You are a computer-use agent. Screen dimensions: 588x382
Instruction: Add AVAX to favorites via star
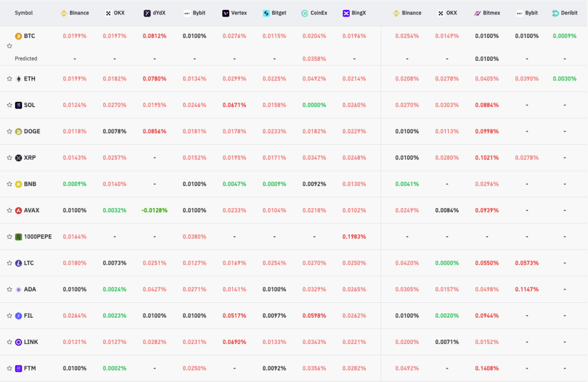point(9,210)
